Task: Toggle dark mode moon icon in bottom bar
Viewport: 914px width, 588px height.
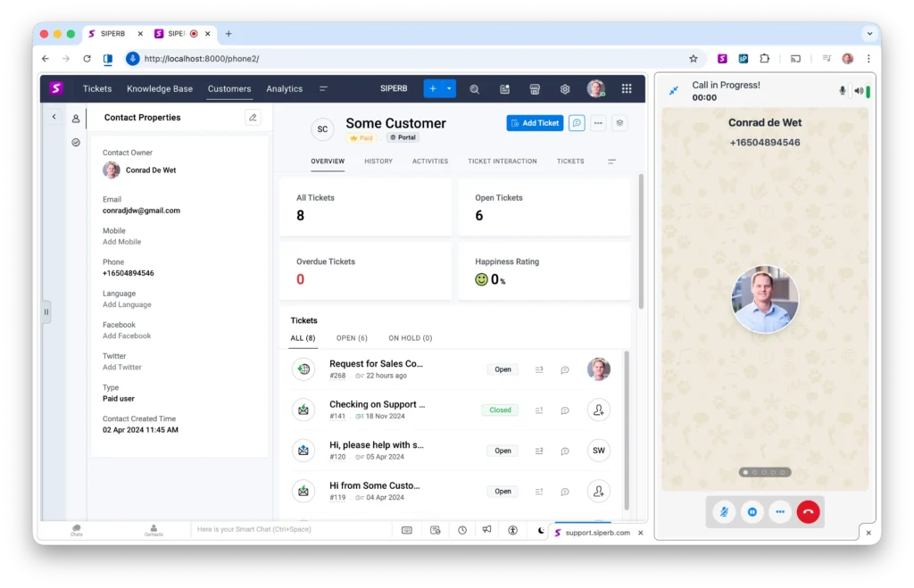Action: click(541, 530)
